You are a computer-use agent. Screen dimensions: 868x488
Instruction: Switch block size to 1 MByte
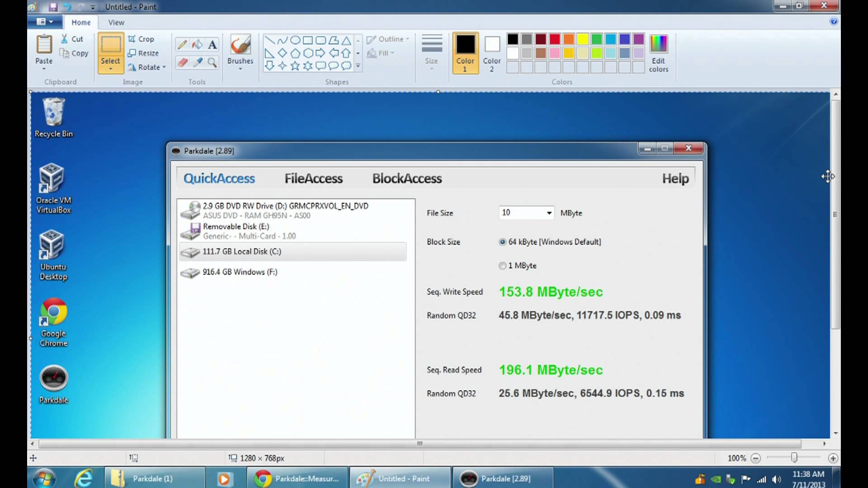pyautogui.click(x=502, y=266)
